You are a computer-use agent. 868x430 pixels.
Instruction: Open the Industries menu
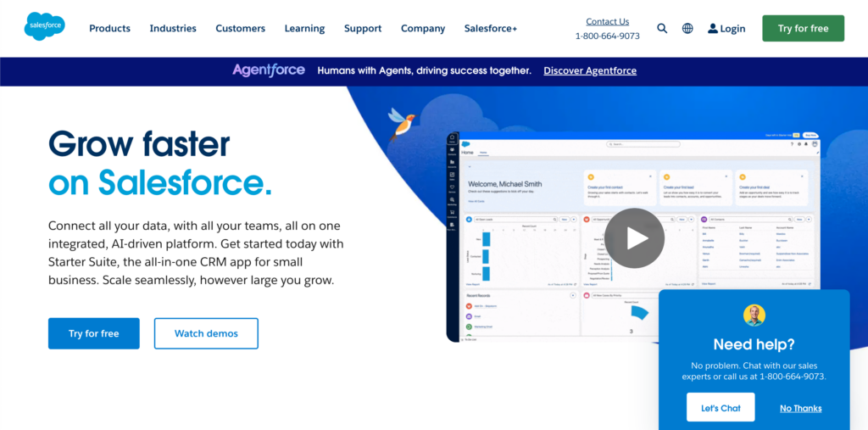(x=173, y=28)
